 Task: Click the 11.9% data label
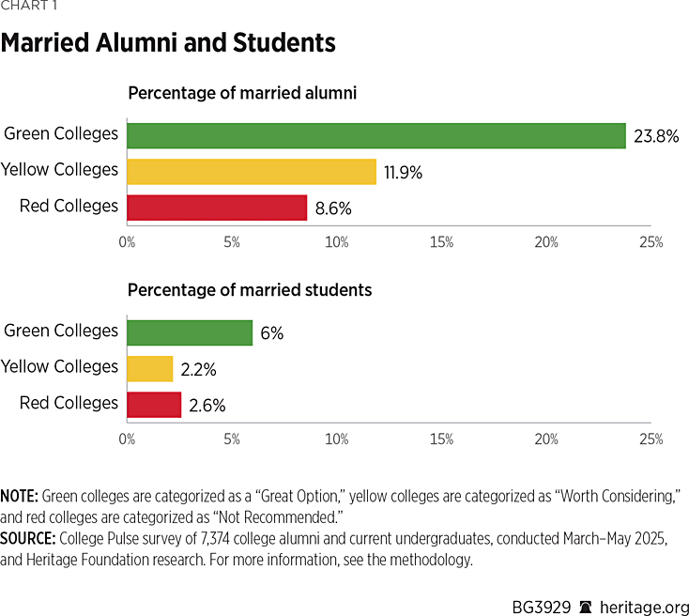pos(403,172)
